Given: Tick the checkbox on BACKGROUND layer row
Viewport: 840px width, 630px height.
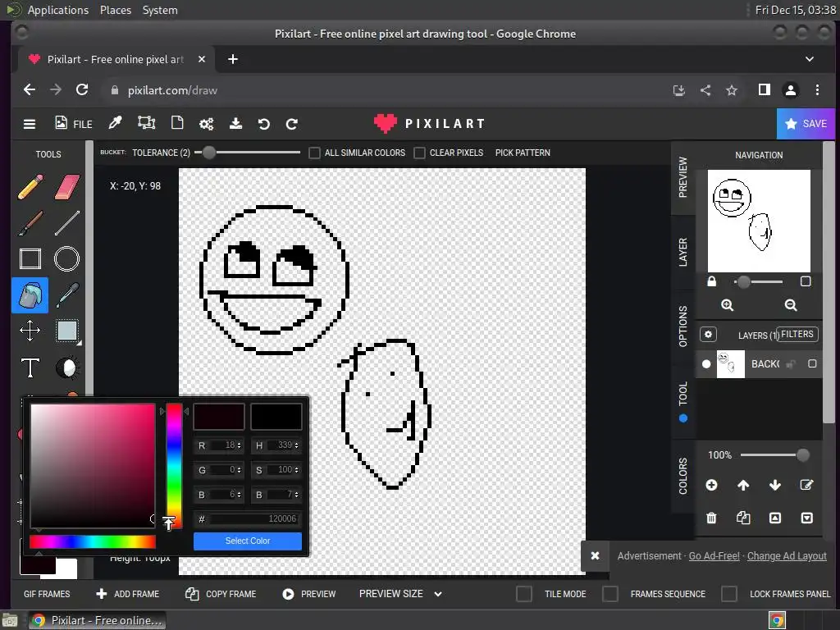Looking at the screenshot, I should (812, 363).
